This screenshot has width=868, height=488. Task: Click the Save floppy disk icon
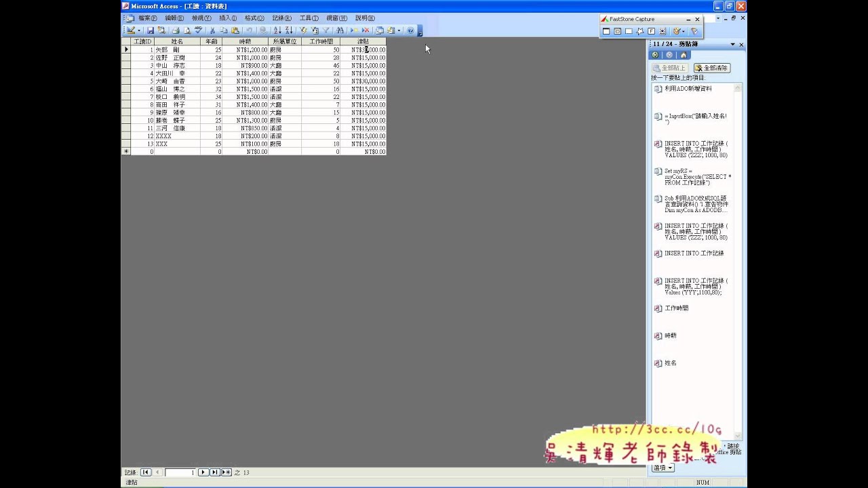tap(151, 30)
